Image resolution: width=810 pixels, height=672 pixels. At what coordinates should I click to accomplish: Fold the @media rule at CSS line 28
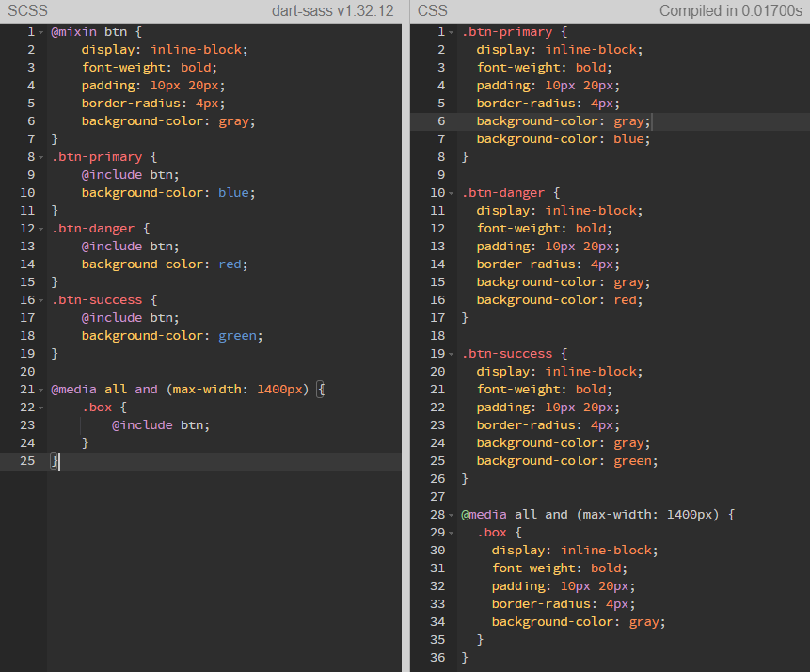[x=451, y=515]
